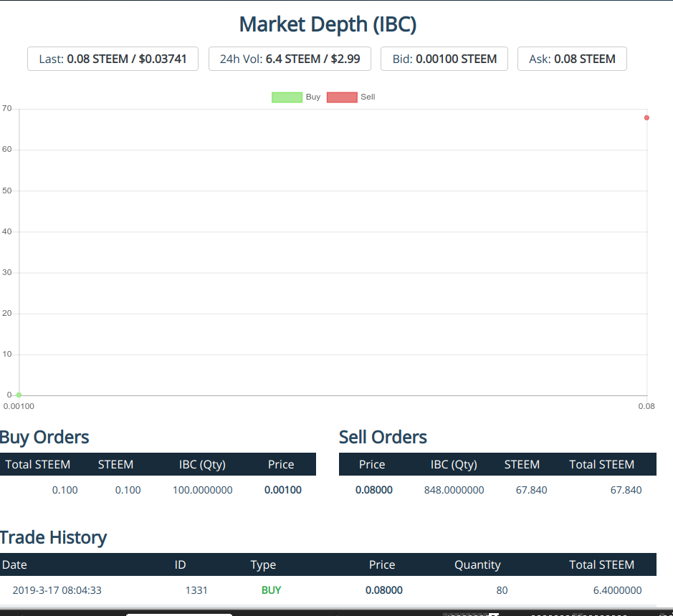The image size is (673, 616).
Task: Click the red sell data point on chart
Action: [646, 117]
